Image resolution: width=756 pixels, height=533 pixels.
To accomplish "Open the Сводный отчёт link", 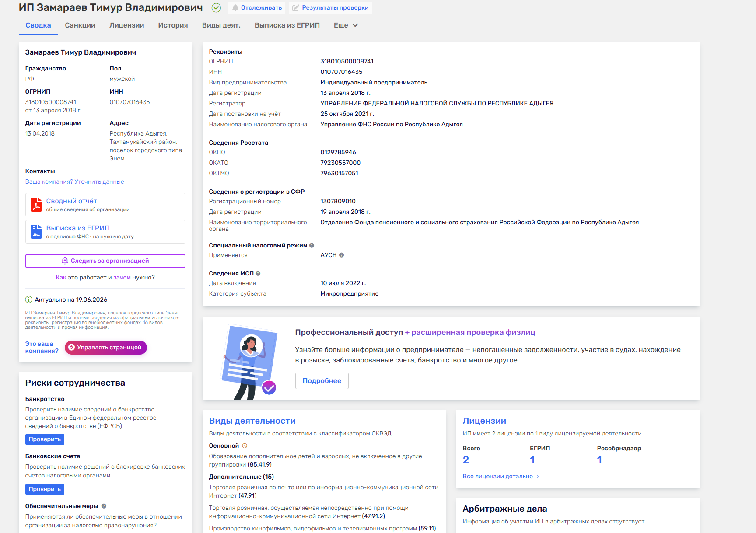I will [x=72, y=201].
